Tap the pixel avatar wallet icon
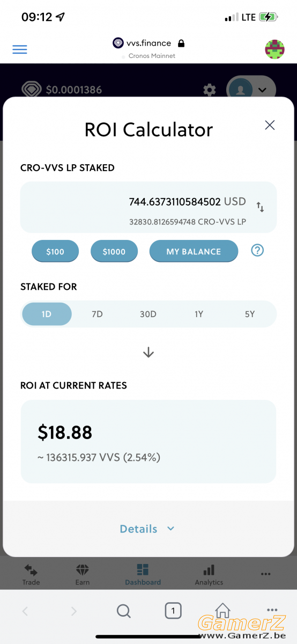The width and height of the screenshot is (297, 644). tap(274, 49)
